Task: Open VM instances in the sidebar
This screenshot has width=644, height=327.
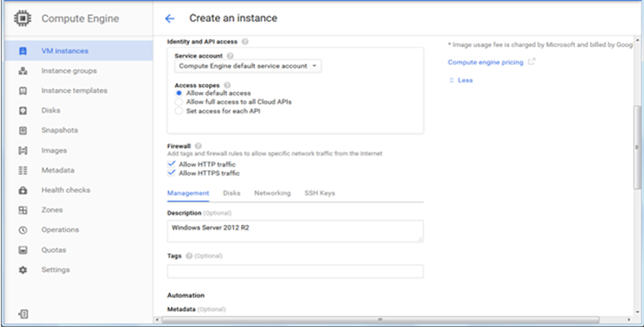Action: [x=79, y=51]
